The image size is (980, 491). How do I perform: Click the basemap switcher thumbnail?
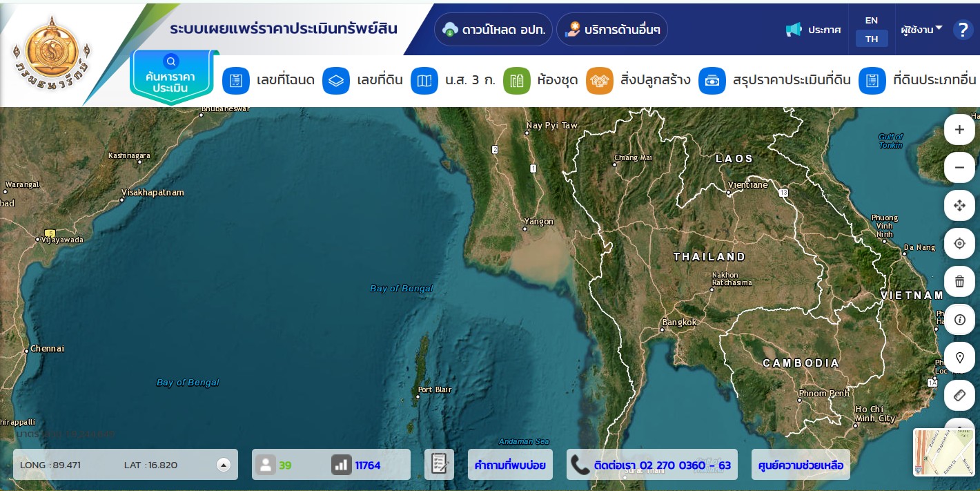coord(944,452)
